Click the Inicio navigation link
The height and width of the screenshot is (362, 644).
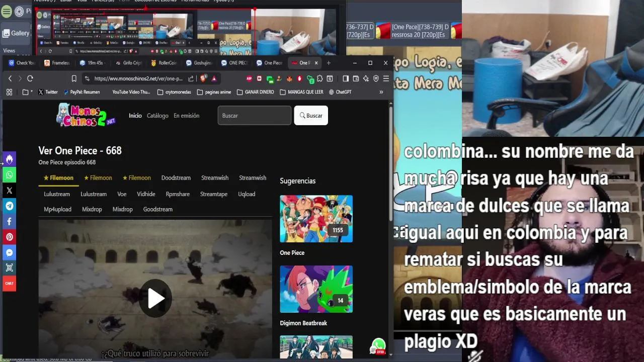coord(135,116)
